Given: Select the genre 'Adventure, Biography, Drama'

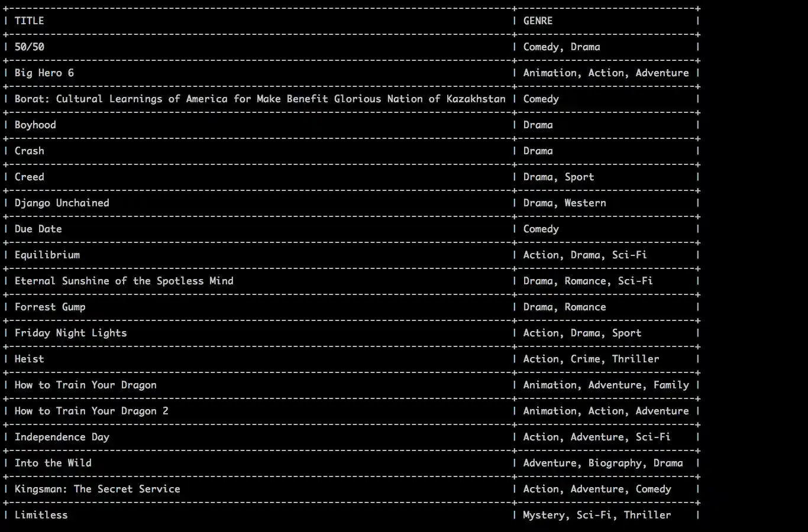Looking at the screenshot, I should coord(603,463).
